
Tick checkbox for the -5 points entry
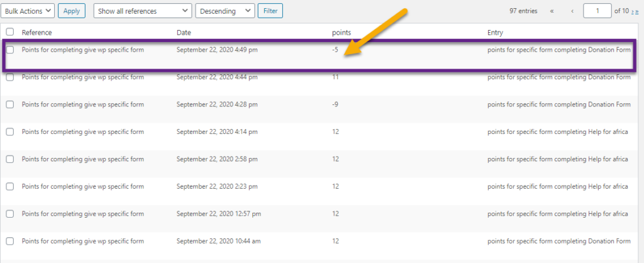point(10,50)
